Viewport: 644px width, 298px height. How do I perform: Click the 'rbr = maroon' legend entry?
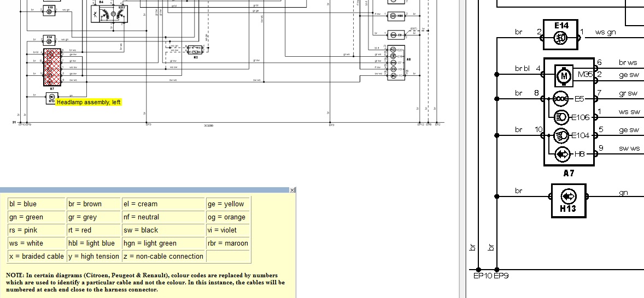click(228, 243)
